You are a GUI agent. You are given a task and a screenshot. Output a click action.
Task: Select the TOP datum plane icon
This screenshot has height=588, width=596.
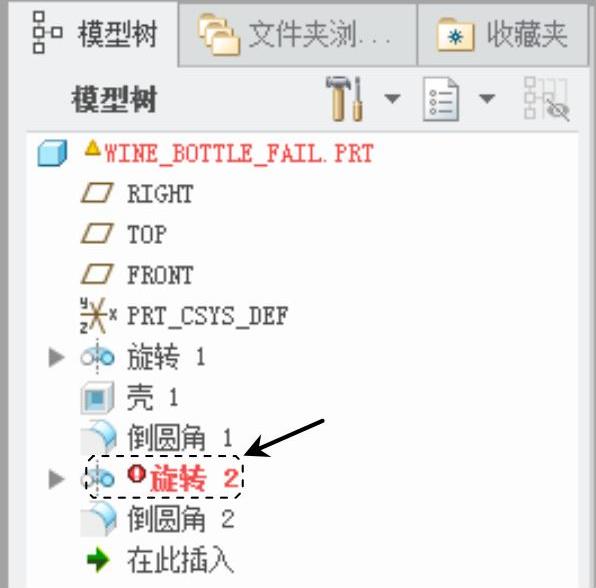click(x=97, y=233)
